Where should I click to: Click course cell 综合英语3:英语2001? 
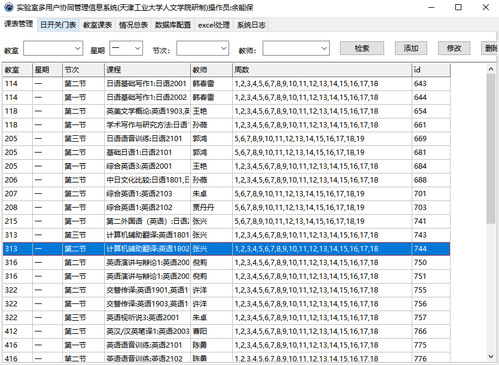pos(147,166)
